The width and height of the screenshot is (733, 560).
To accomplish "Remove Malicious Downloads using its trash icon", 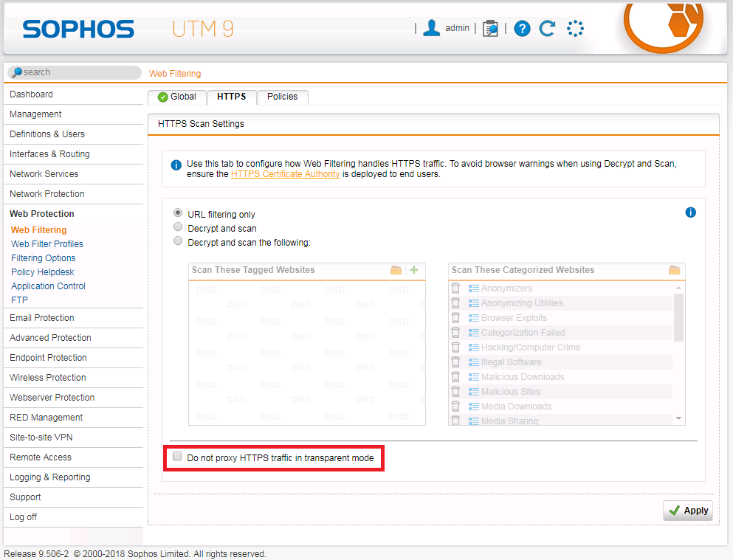I will (x=455, y=377).
